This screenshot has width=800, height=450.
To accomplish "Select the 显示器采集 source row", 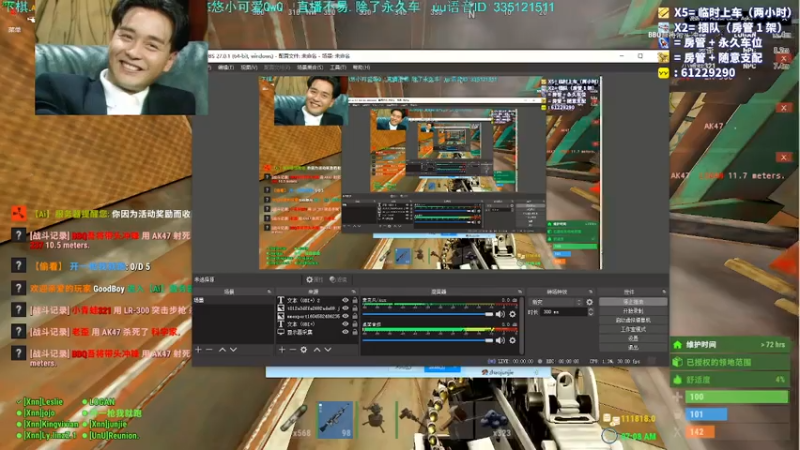I will click(316, 332).
